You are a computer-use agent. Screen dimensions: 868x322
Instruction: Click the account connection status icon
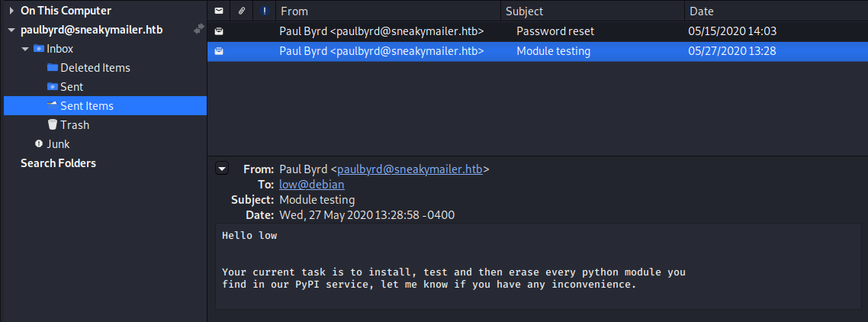pos(199,30)
